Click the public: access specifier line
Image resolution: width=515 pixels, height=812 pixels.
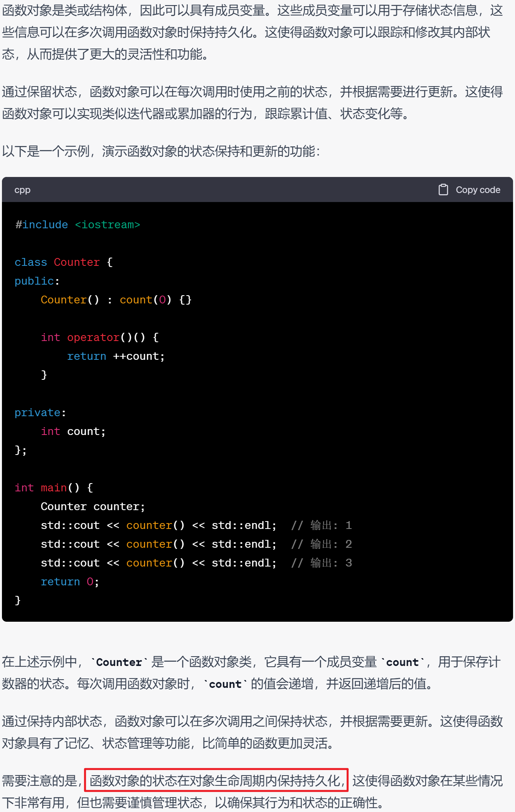point(37,281)
